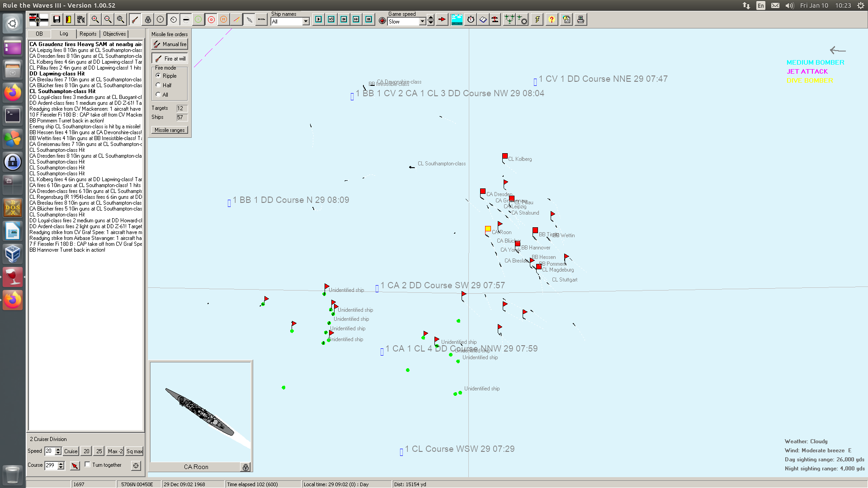Click the padlock icon in the toolbar
The height and width of the screenshot is (488, 868).
[148, 19]
